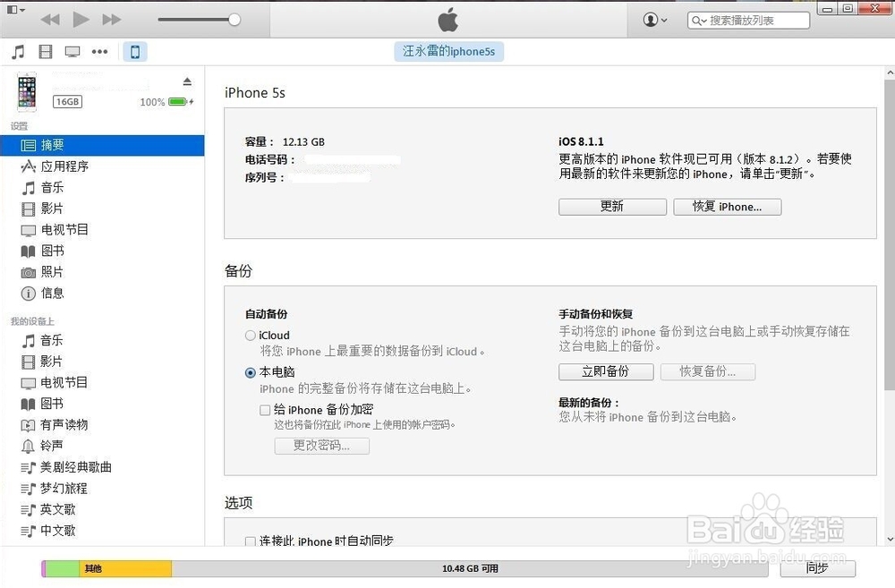Open the 汪永雷的iphone5s tab

(448, 51)
